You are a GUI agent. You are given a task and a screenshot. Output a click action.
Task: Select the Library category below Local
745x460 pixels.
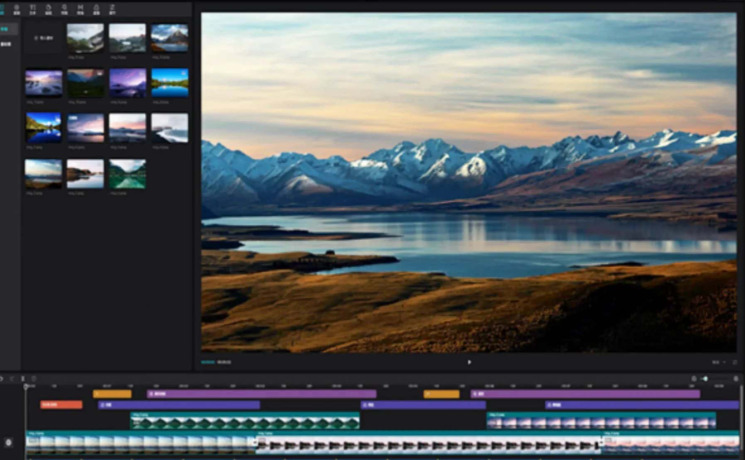point(6,44)
